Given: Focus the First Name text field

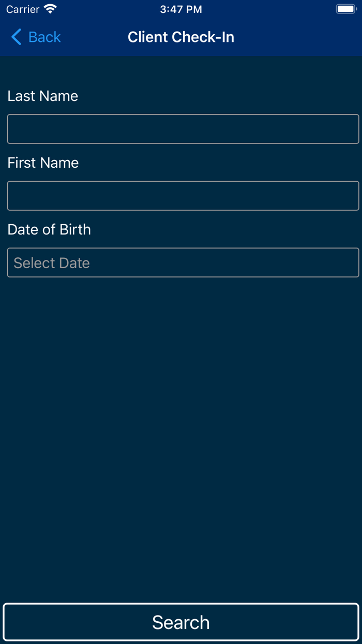Looking at the screenshot, I should click(183, 196).
